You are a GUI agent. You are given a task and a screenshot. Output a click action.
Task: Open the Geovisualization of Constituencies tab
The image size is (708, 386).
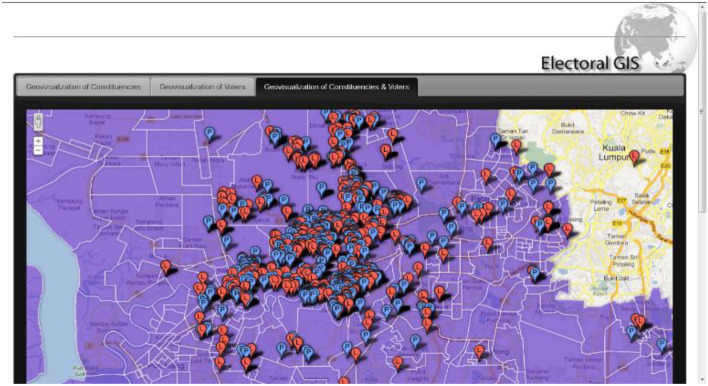pos(83,87)
